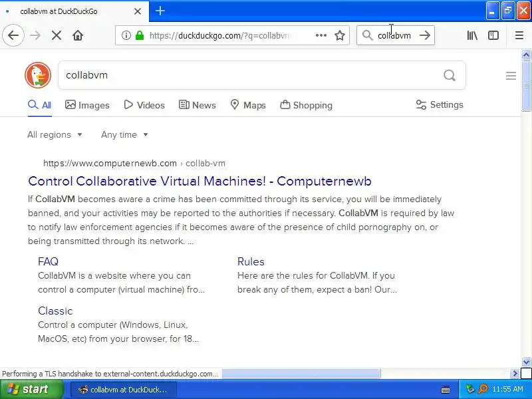The image size is (532, 399).
Task: Click the Rules snippet about CollabVM rules
Action: pyautogui.click(x=317, y=283)
